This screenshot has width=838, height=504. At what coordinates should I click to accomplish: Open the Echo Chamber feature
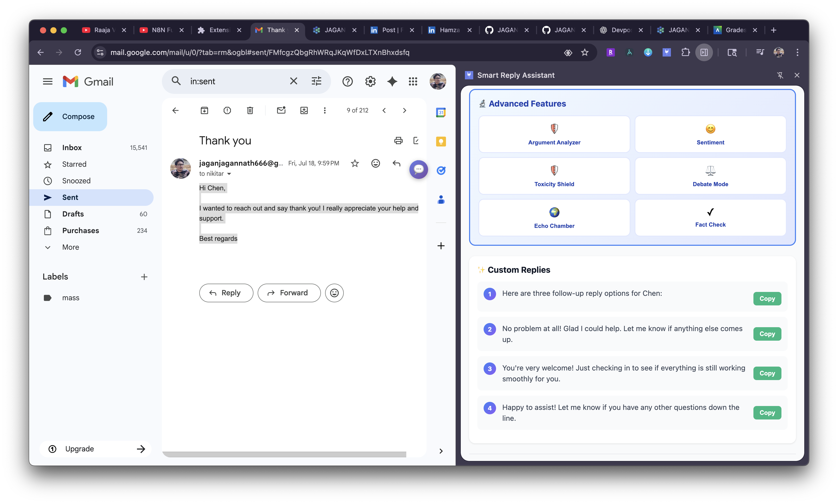point(554,218)
